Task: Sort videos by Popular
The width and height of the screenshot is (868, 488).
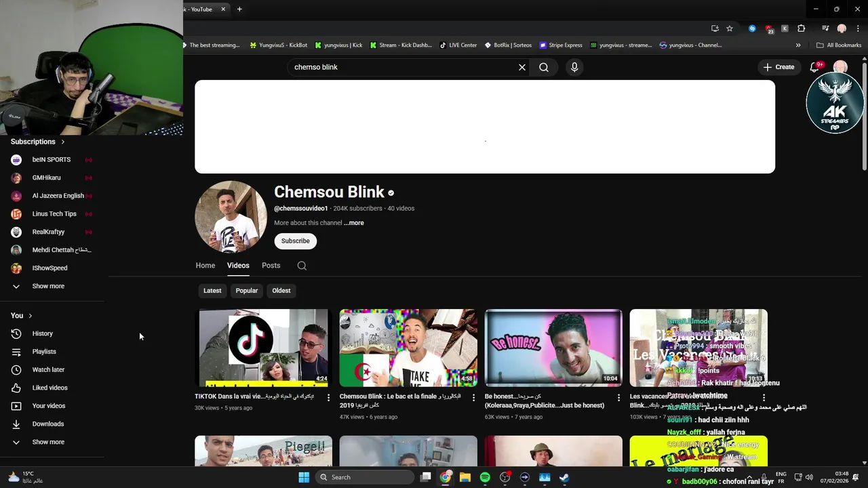Action: (247, 291)
